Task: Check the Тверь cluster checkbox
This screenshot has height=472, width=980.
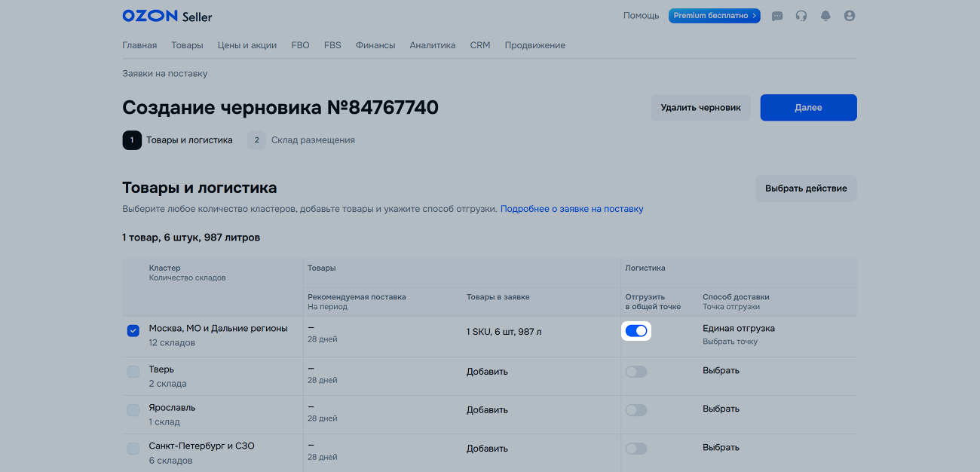Action: 133,372
